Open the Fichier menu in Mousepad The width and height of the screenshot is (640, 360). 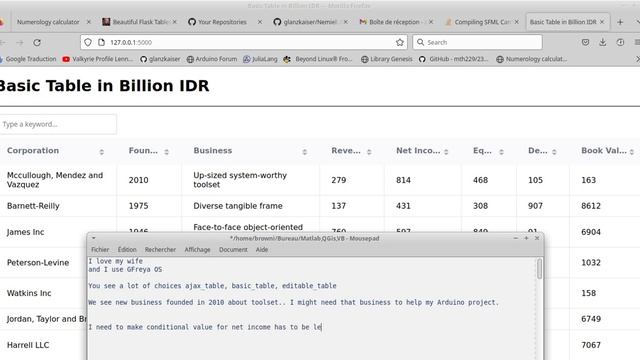100,249
